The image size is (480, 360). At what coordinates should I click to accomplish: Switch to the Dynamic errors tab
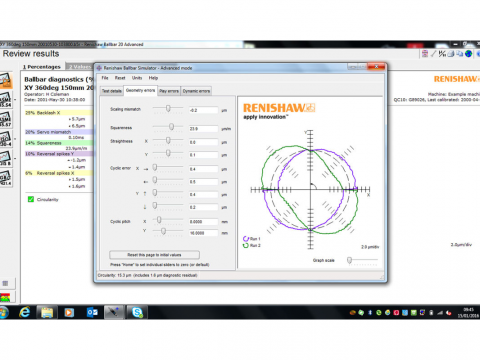point(196,91)
